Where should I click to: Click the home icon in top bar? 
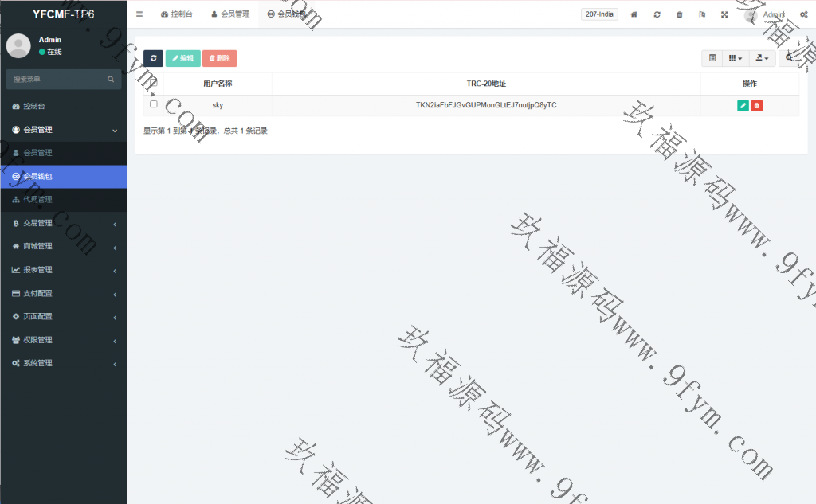tap(634, 14)
